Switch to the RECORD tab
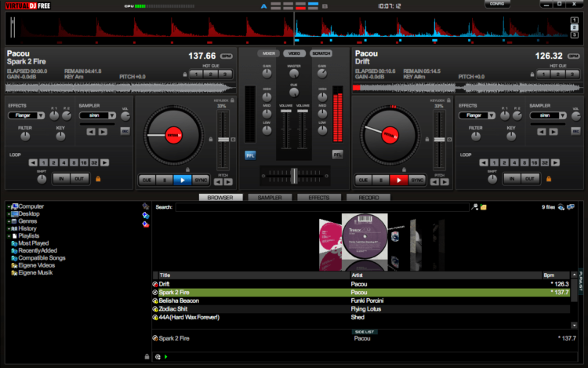Viewport: 588px width, 368px height. click(x=368, y=197)
